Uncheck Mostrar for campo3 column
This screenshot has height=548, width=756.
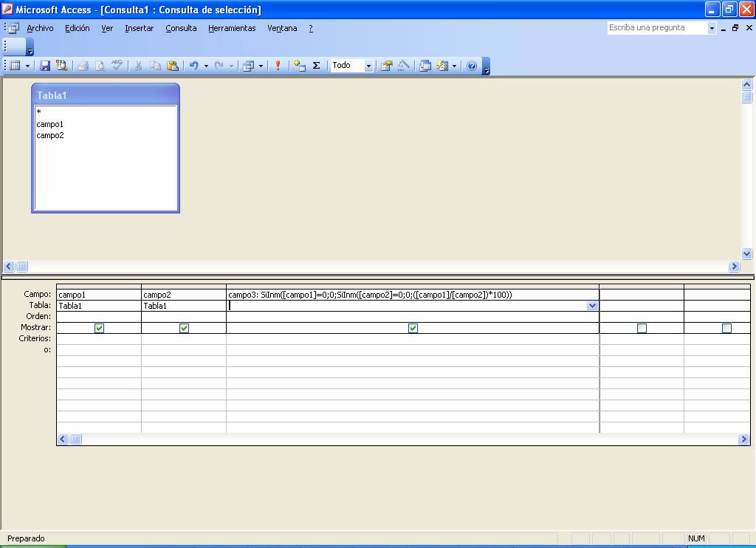coord(413,328)
